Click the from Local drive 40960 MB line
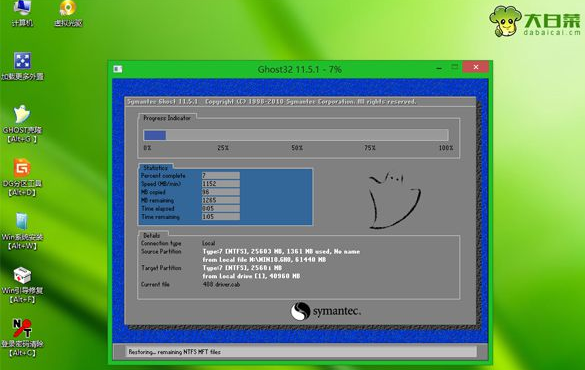The height and width of the screenshot is (370, 585). [x=251, y=276]
